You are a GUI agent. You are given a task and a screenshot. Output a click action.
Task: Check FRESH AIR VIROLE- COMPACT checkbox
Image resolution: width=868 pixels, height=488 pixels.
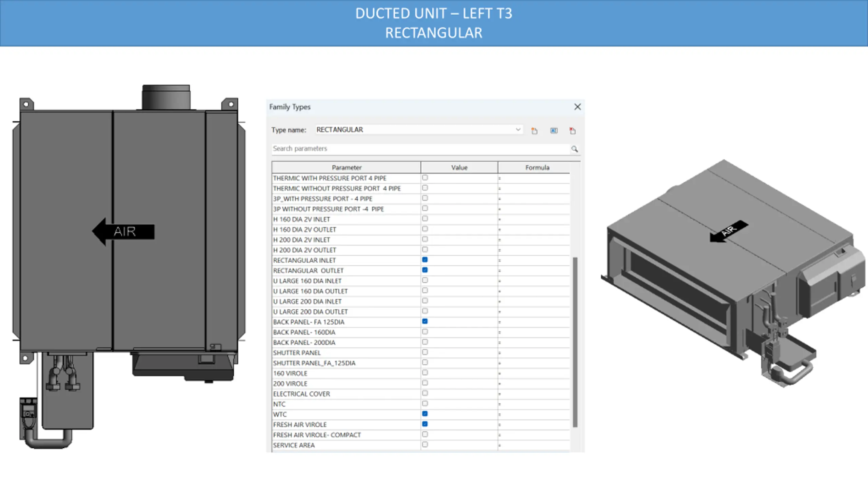(425, 434)
